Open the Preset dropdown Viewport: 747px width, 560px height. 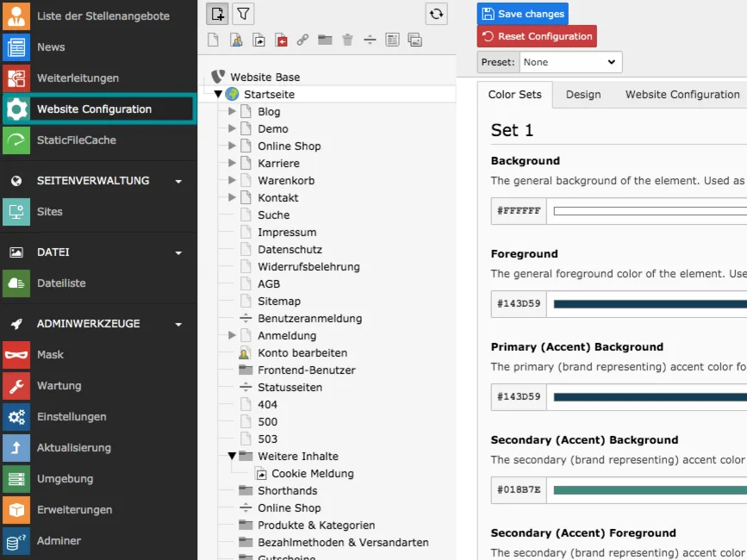569,61
